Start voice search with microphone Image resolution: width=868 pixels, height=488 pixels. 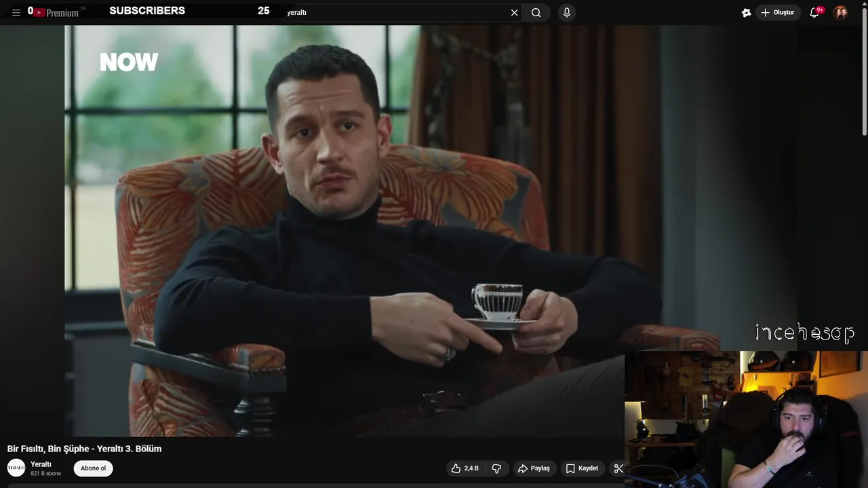tap(567, 12)
